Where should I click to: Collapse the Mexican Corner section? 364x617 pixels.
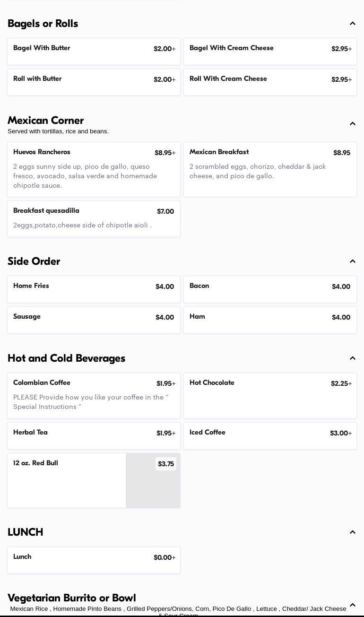[353, 124]
